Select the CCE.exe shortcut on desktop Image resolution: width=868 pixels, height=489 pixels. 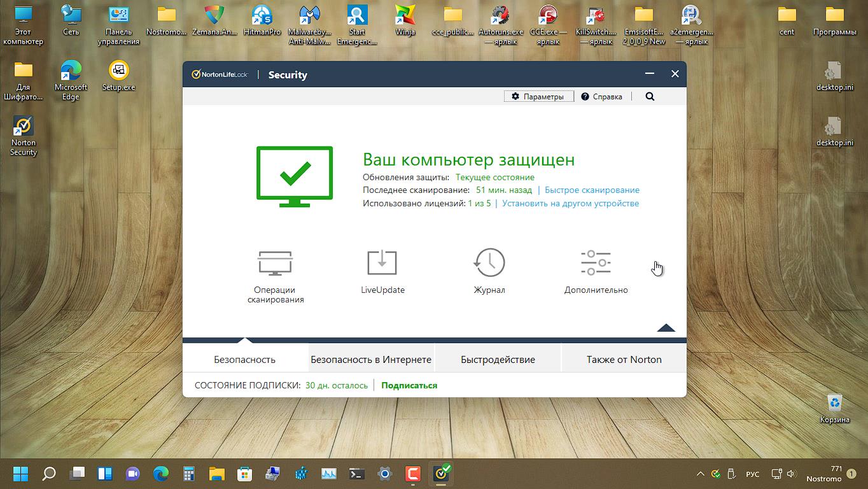coord(549,25)
